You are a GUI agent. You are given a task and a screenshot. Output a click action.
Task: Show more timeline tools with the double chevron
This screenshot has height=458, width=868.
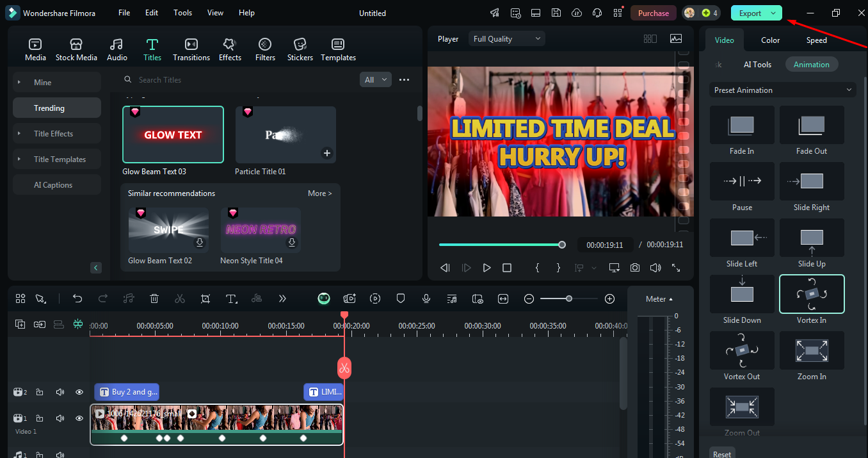[282, 299]
